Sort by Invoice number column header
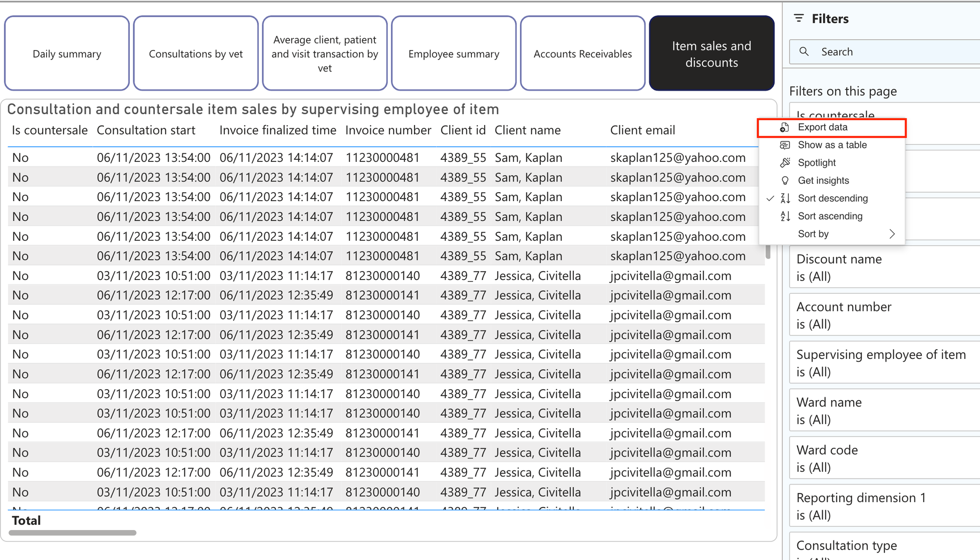The width and height of the screenshot is (980, 560). tap(388, 130)
